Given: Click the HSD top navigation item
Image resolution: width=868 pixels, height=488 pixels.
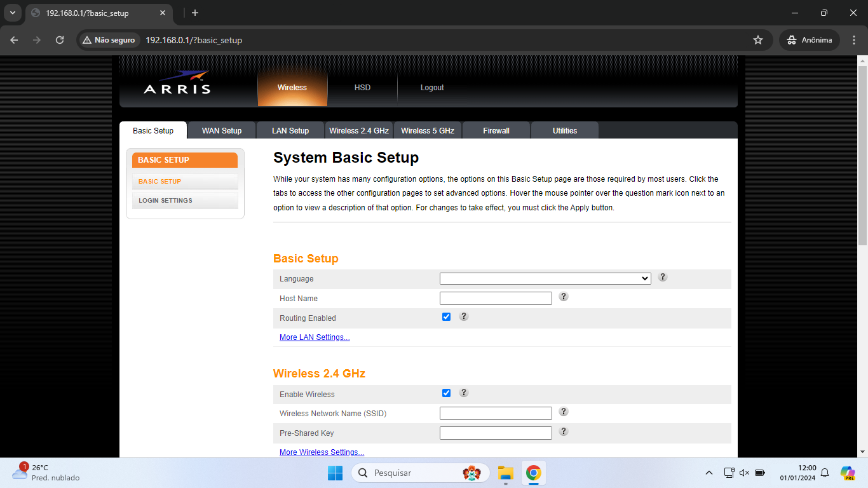Looking at the screenshot, I should tap(362, 88).
